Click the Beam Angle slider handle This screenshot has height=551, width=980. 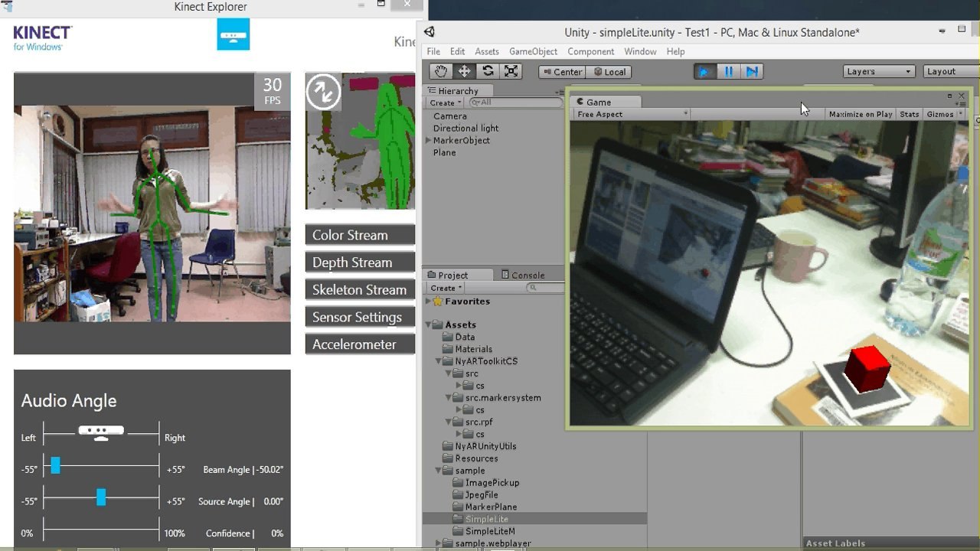tap(55, 465)
